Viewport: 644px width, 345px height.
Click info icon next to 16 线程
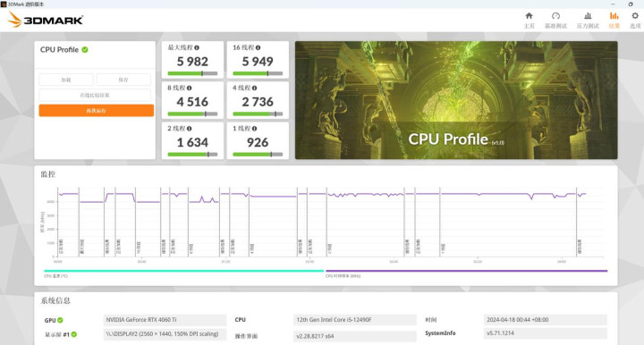click(258, 47)
